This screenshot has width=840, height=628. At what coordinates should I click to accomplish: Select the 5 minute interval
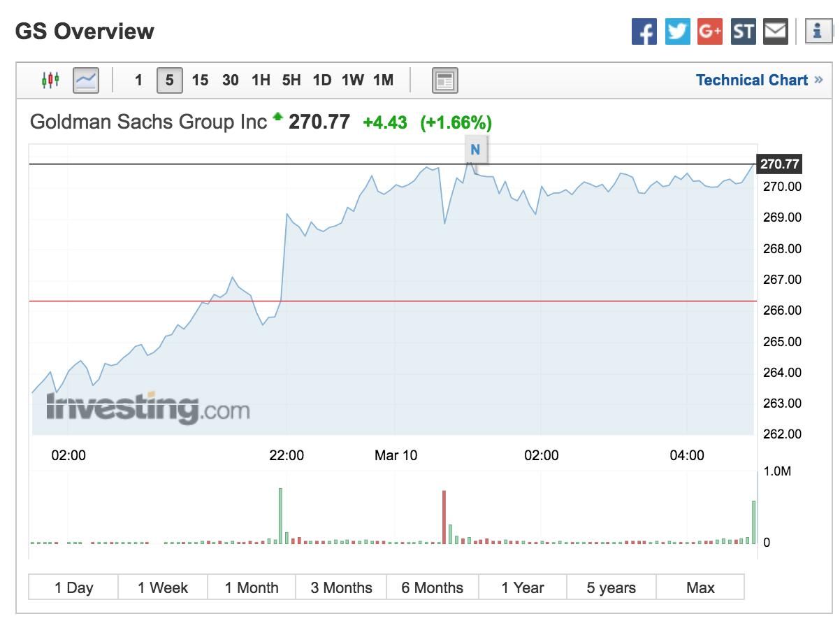click(x=169, y=80)
